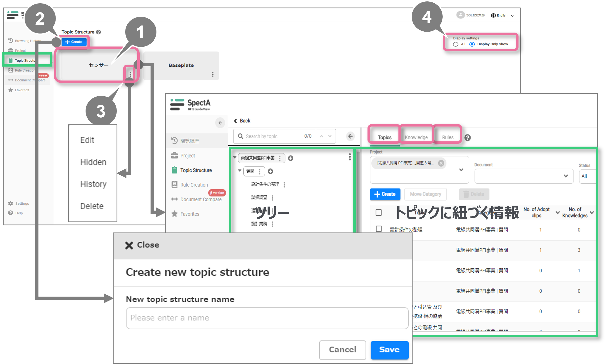Click the tree panel vertical scrollbar
The height and width of the screenshot is (364, 605).
[358, 191]
